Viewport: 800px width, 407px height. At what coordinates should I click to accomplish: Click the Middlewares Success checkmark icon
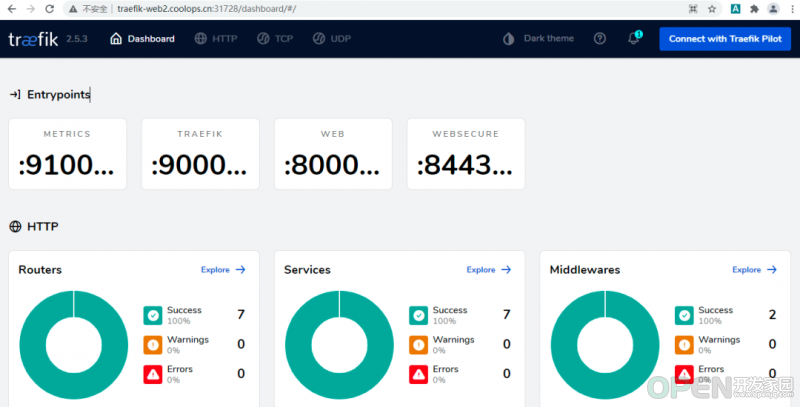pos(684,316)
